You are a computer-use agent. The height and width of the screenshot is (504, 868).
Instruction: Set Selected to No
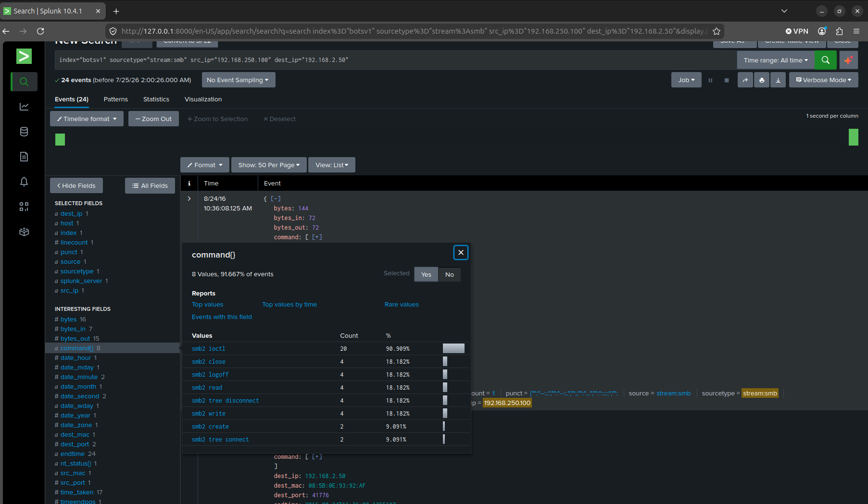tap(450, 274)
